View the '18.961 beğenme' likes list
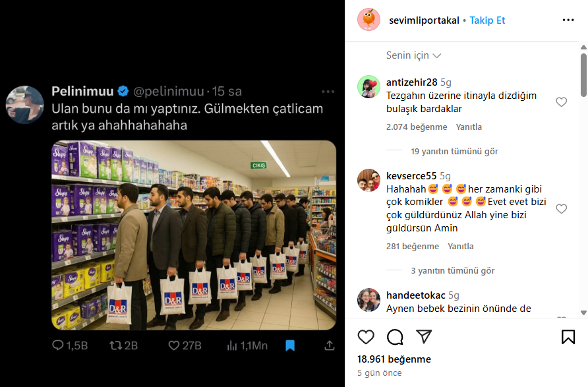 pos(394,359)
